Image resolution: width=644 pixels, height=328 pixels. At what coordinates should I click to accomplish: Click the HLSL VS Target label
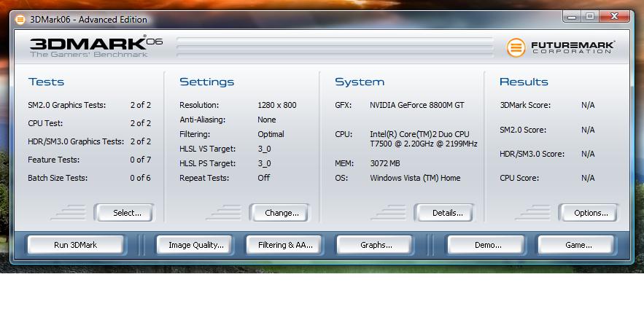point(207,149)
